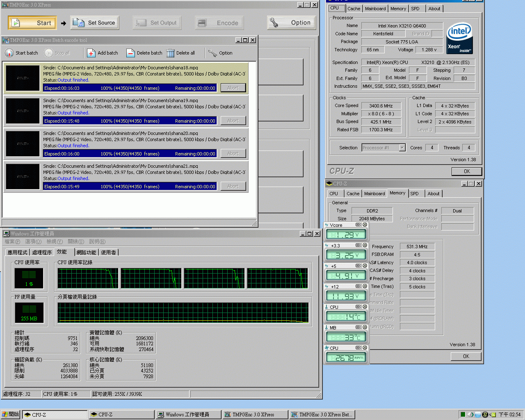Viewport: 525px width, 420px height.
Task: Open the 選項(O) menu in Task Manager
Action: coord(33,242)
